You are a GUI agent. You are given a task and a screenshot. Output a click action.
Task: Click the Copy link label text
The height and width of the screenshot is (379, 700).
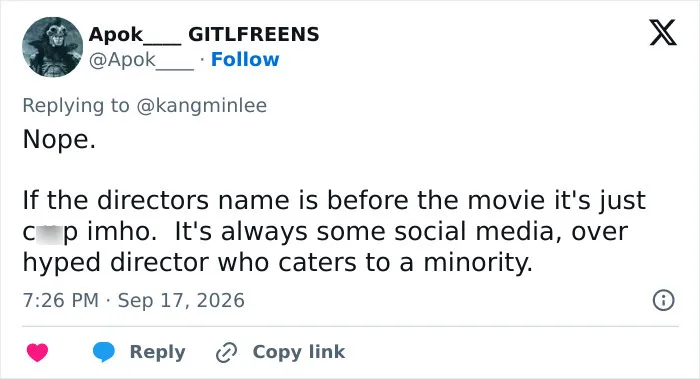[x=299, y=352]
